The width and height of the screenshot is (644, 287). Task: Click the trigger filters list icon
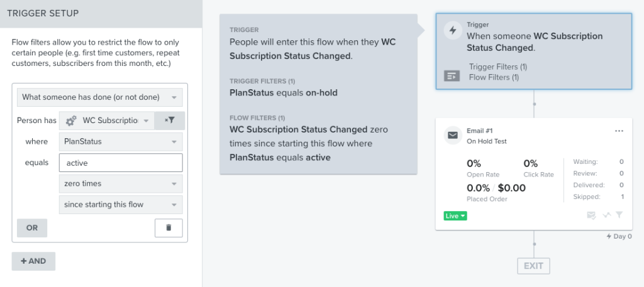pos(452,76)
